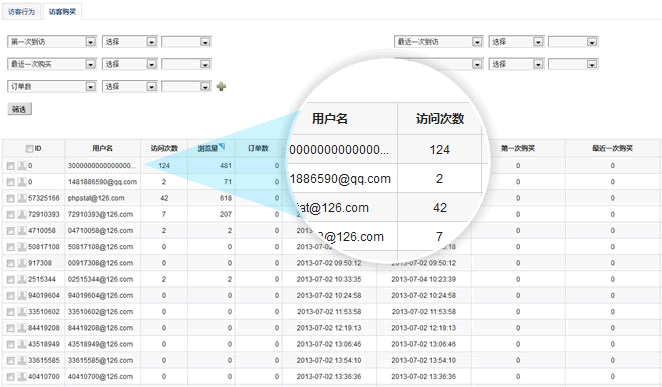The height and width of the screenshot is (387, 662).
Task: Check the box for row 57325166
Action: [x=11, y=199]
